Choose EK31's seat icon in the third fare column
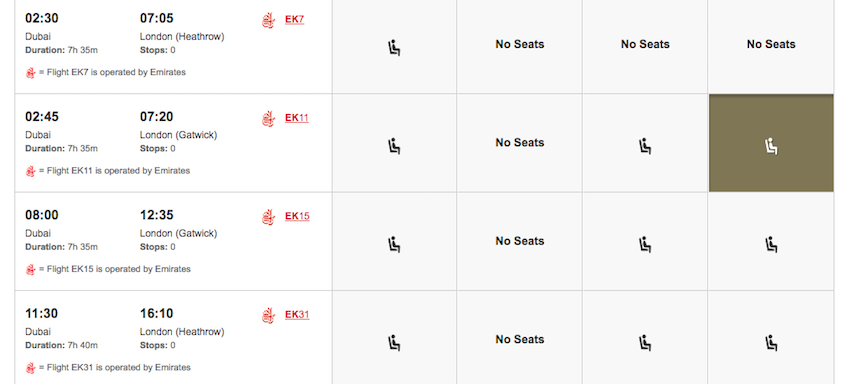This screenshot has width=845, height=384. pyautogui.click(x=645, y=343)
